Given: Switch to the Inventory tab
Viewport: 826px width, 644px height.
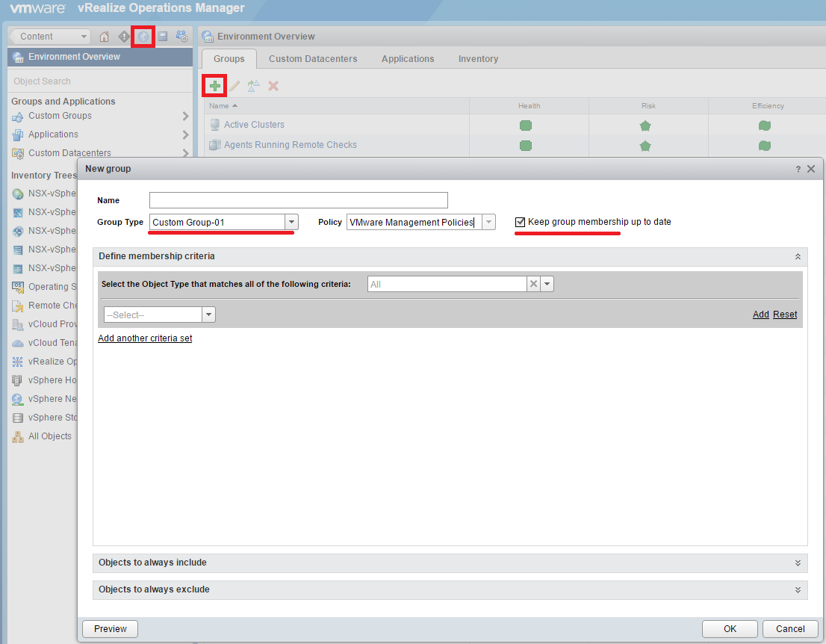Looking at the screenshot, I should [478, 59].
